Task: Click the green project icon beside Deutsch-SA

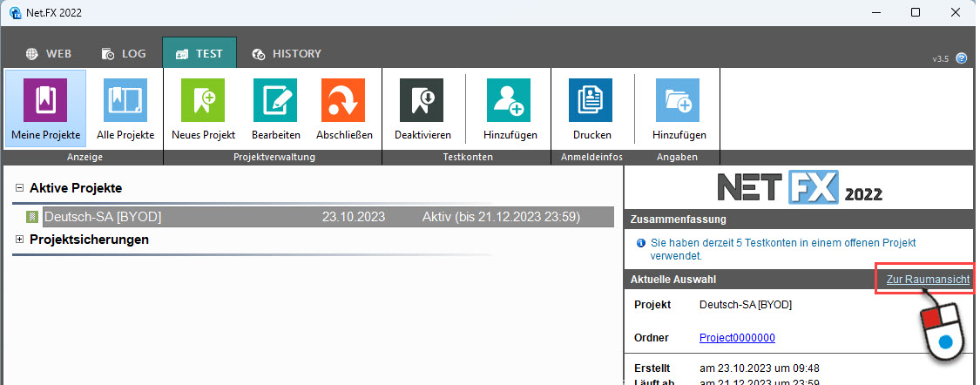Action: (x=32, y=217)
